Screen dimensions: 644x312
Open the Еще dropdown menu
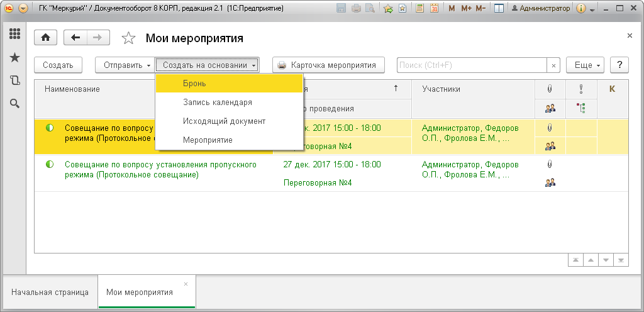click(x=586, y=65)
